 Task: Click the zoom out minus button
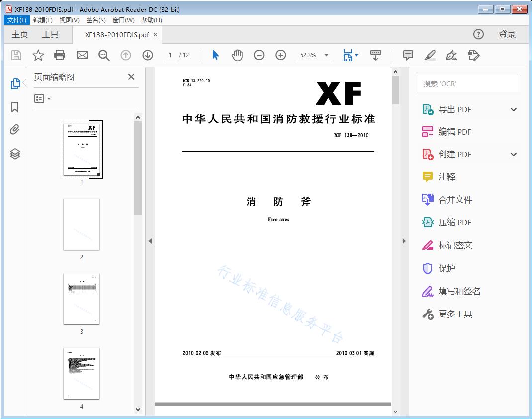point(259,55)
